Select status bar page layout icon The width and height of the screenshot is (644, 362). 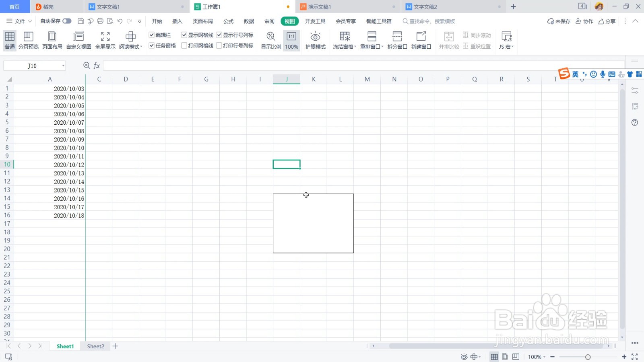click(x=505, y=357)
